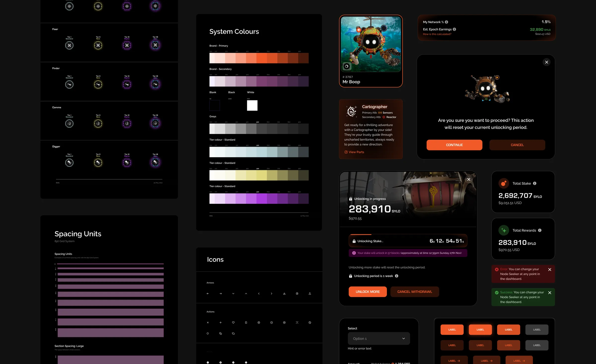The height and width of the screenshot is (364, 596).
Task: Click the right arrow icon under Arrows
Action: click(221, 294)
